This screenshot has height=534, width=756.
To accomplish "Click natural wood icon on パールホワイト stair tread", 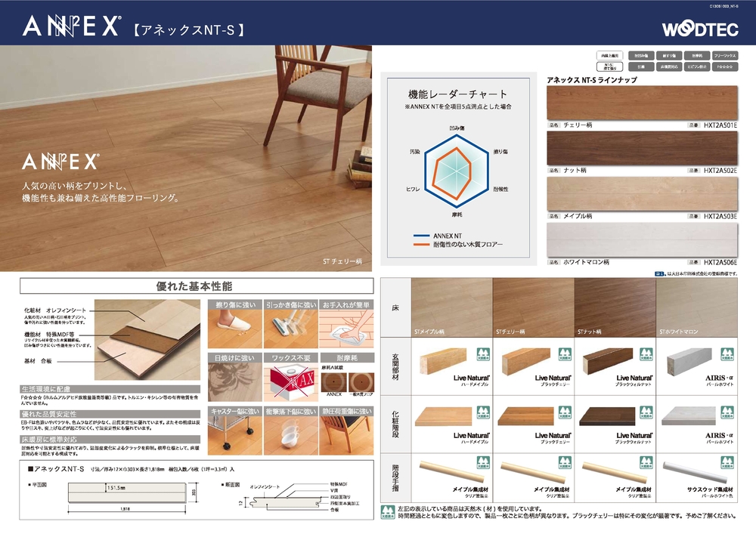I will point(727,412).
